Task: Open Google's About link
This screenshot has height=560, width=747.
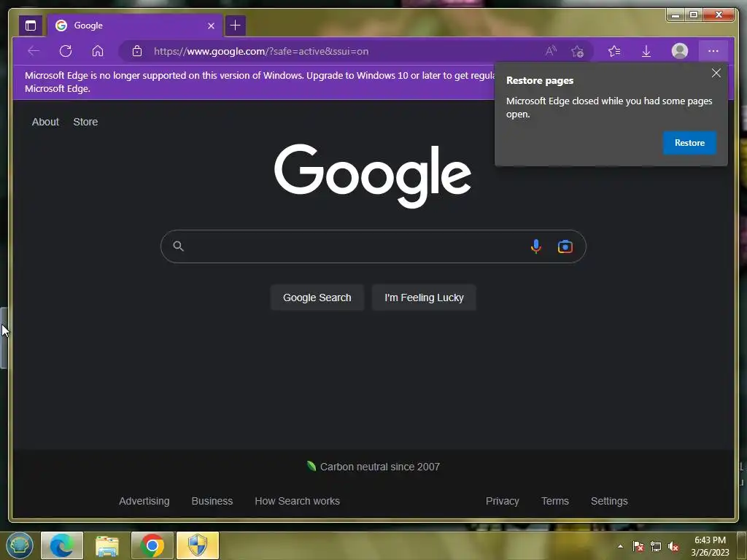Action: 45,122
